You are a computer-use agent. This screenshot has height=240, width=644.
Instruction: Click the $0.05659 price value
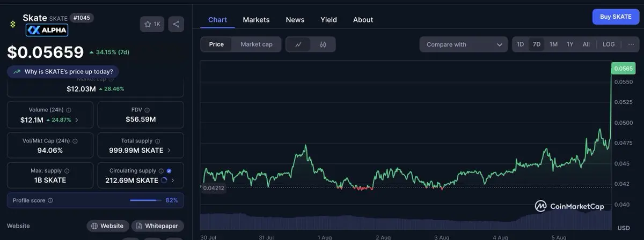pos(46,52)
